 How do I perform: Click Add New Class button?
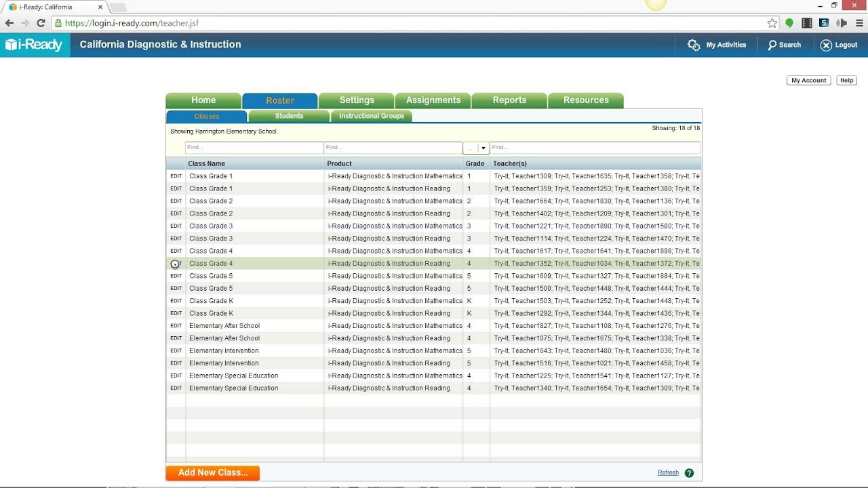click(x=213, y=473)
